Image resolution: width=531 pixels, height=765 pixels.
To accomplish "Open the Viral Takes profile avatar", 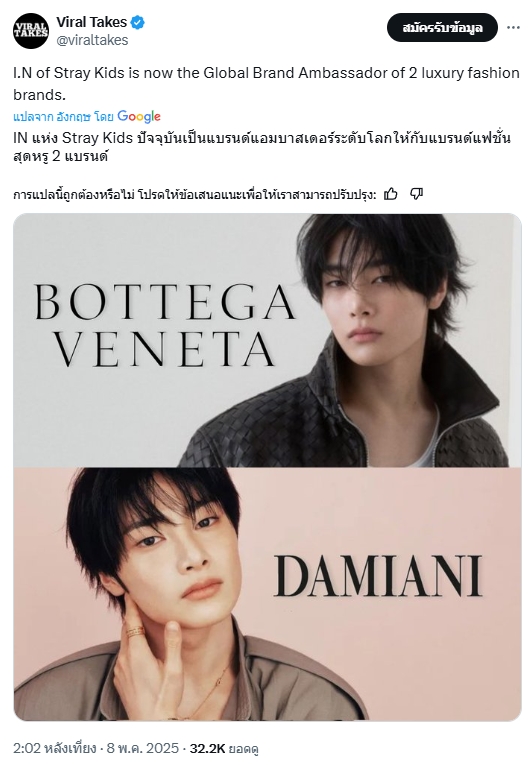I will tap(31, 31).
